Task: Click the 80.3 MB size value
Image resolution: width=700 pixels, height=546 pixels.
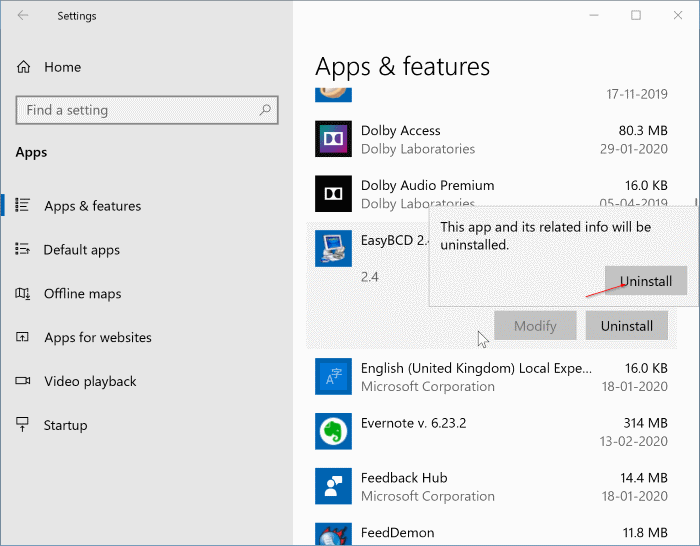Action: (643, 130)
